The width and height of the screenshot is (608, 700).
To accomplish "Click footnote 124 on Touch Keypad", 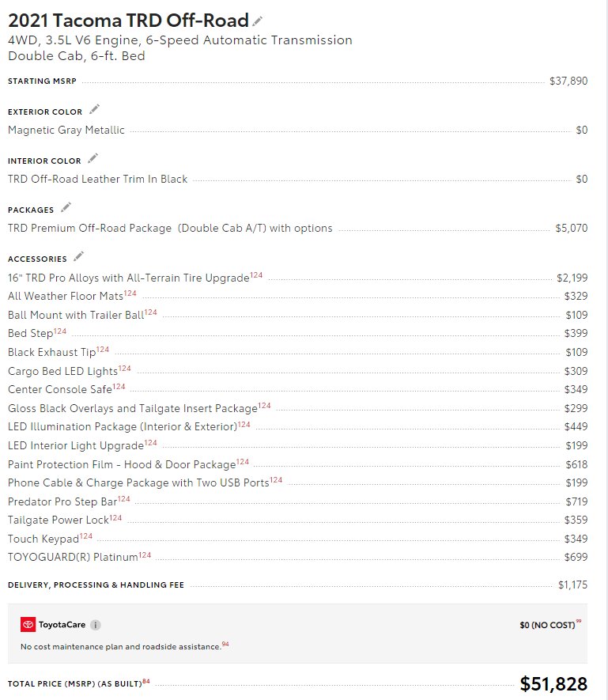I will pos(85,536).
